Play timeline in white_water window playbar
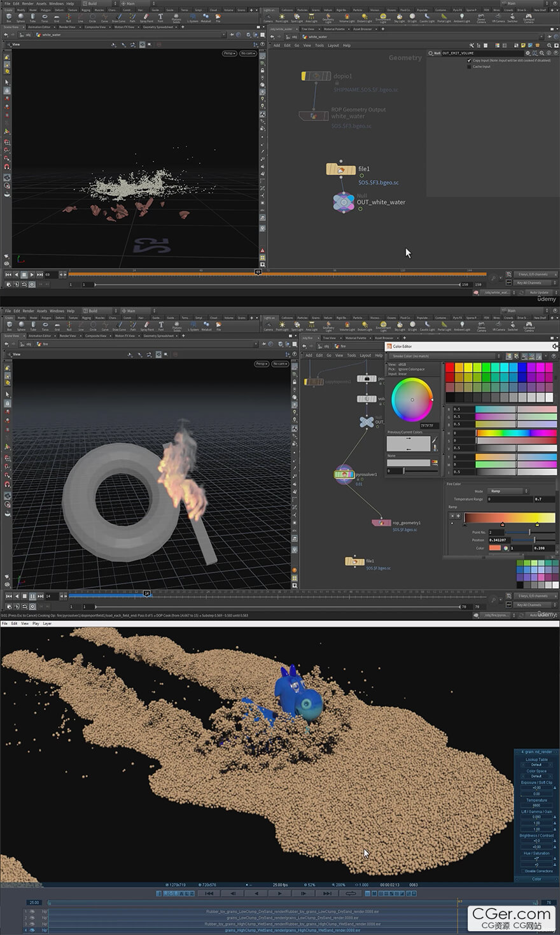The height and width of the screenshot is (935, 560). point(32,274)
